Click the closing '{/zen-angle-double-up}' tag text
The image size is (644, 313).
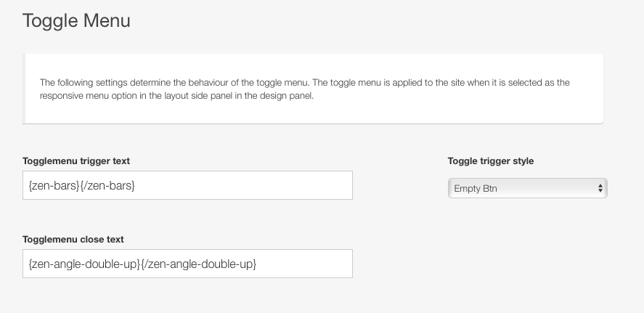199,264
